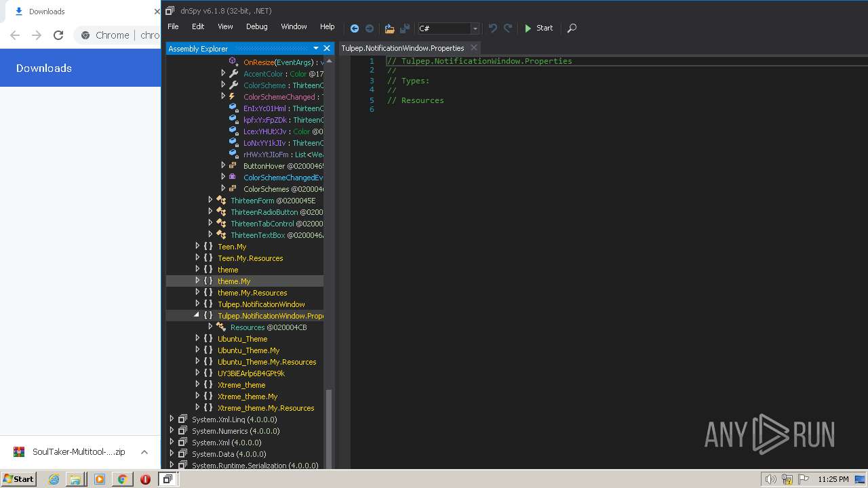868x488 pixels.
Task: Open the Edit menu
Action: pyautogui.click(x=198, y=26)
